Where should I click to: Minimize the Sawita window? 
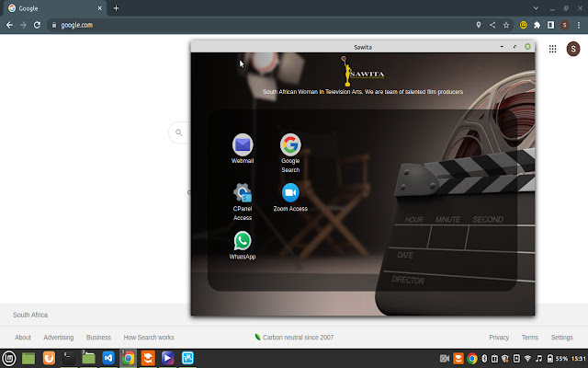click(x=502, y=47)
